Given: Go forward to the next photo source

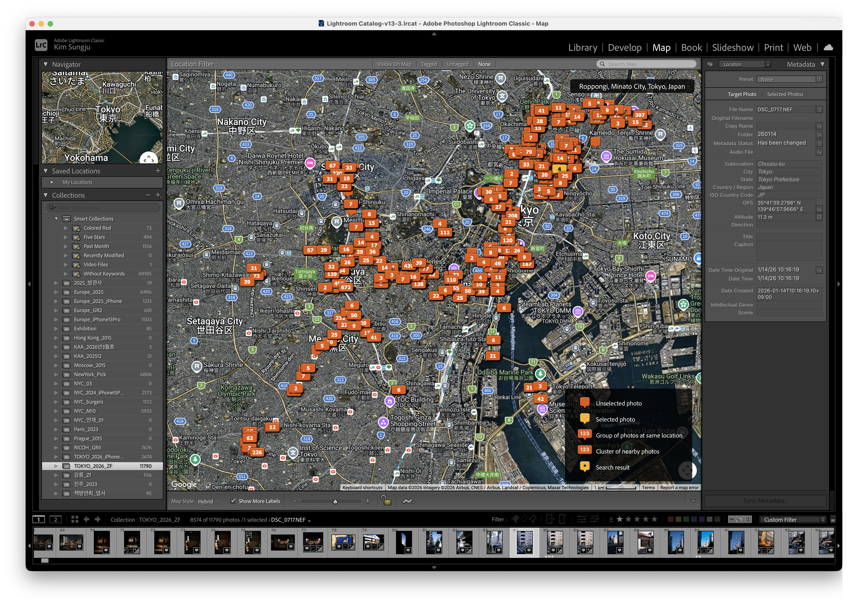Looking at the screenshot, I should [98, 520].
